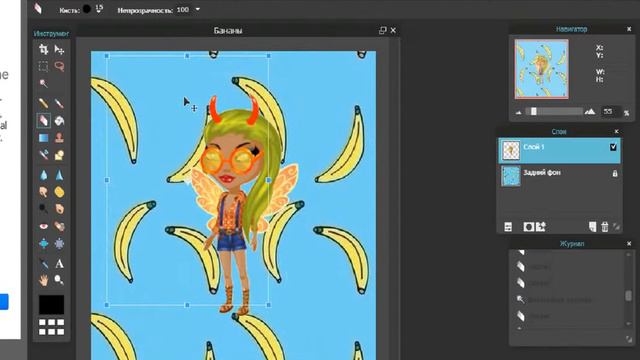Image resolution: width=640 pixels, height=360 pixels.
Task: Click the Navigator preview thumbnail
Action: 542,69
